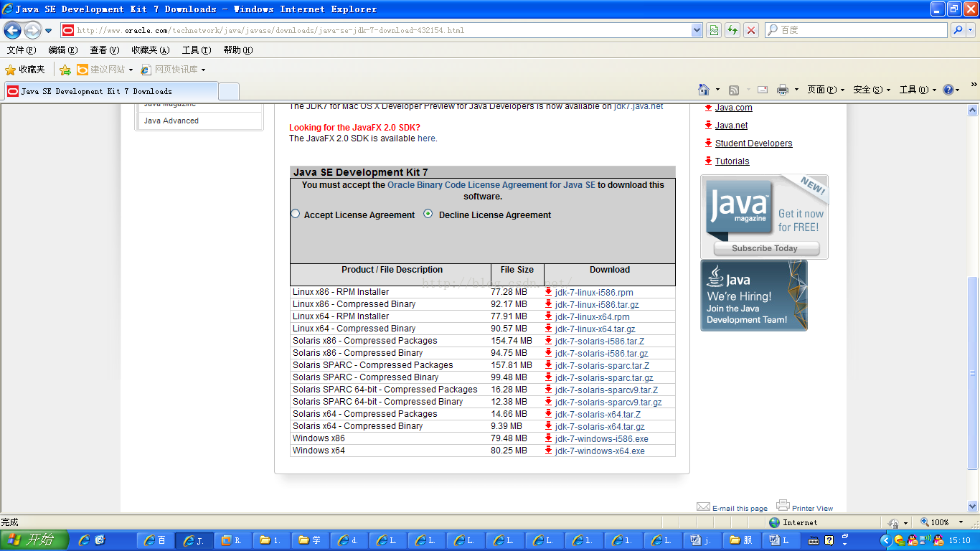Open the Tutorials link

point(732,161)
